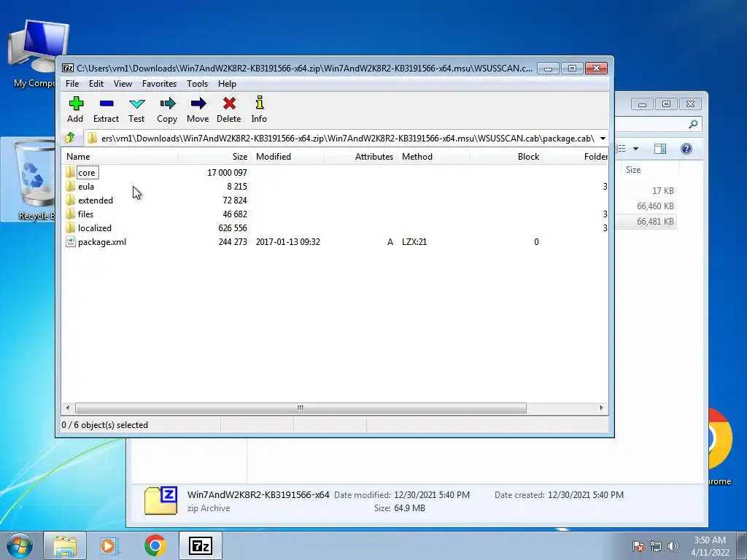Open the Action Center flag icon
This screenshot has height=560, width=747.
638,546
